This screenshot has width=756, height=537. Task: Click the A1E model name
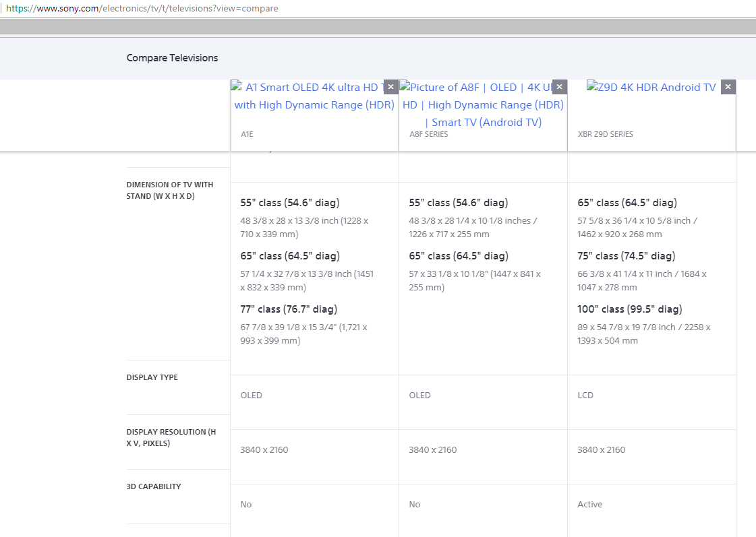pyautogui.click(x=247, y=134)
